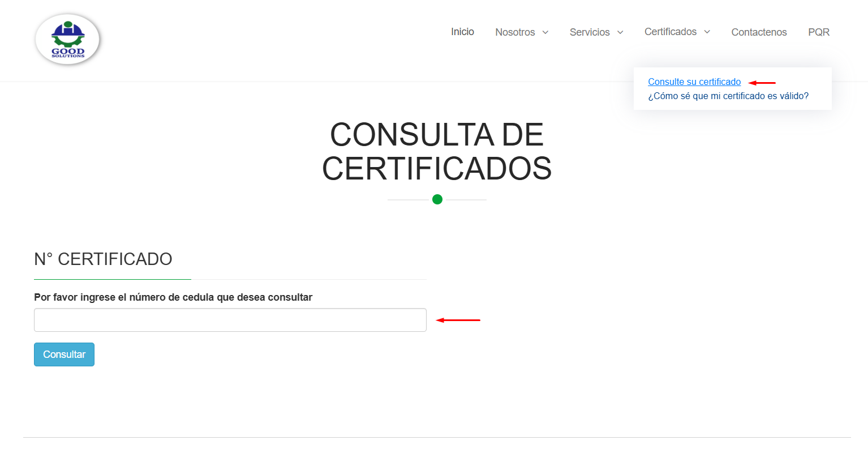Expand the Nosotros dropdown chevron
Viewport: 868px width, 470px height.
[x=545, y=32]
